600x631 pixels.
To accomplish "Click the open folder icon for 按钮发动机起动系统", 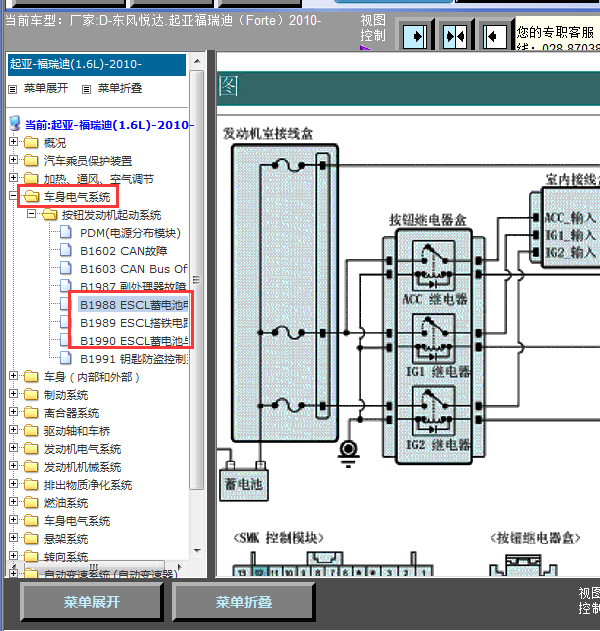I will 49,214.
